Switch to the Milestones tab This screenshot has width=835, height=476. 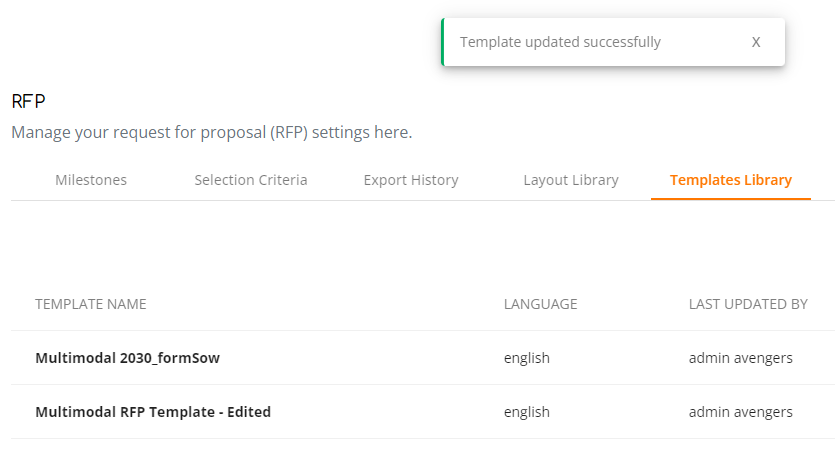(91, 180)
